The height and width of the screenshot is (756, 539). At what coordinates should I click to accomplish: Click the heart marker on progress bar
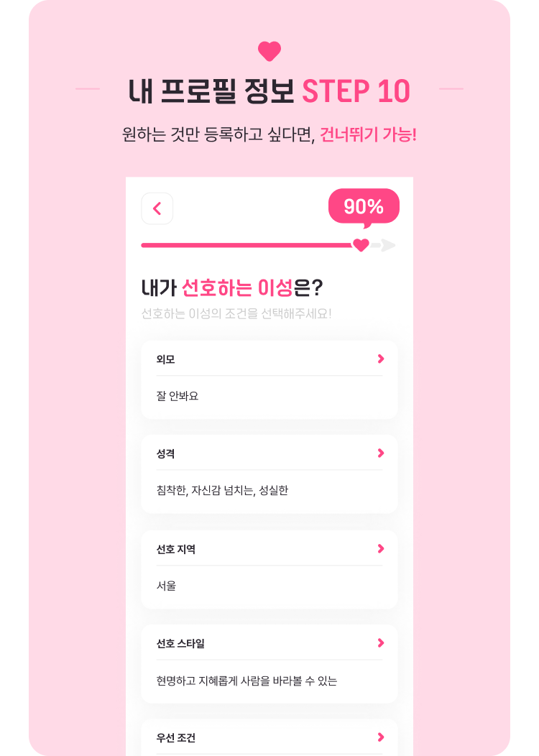coord(361,245)
